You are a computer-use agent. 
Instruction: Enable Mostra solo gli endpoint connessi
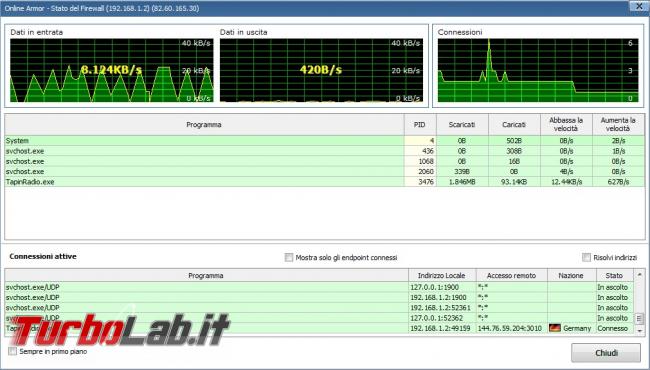pos(289,258)
